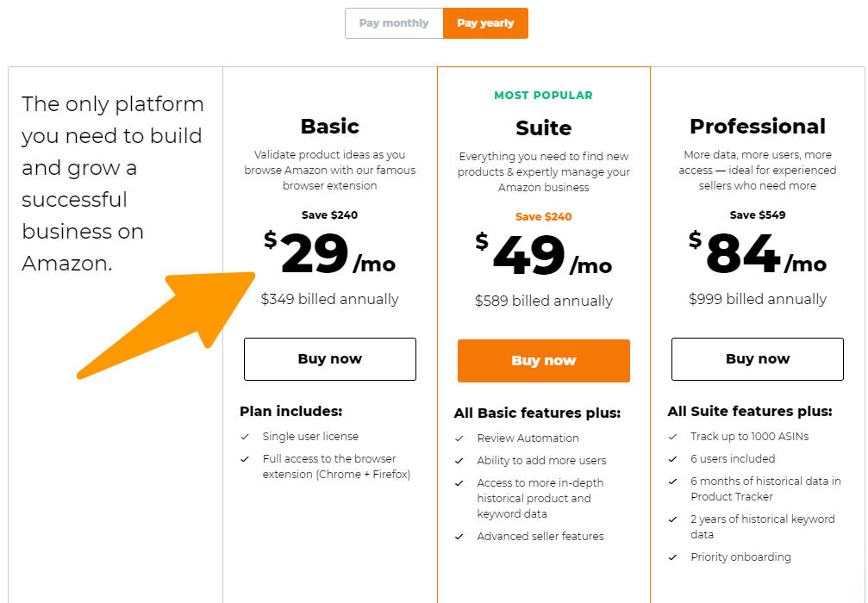Click the $999 billed annually text
Screen dimensions: 868x603
[x=757, y=300]
